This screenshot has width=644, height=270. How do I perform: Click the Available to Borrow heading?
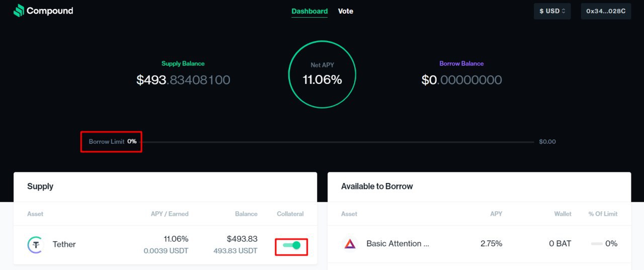377,187
